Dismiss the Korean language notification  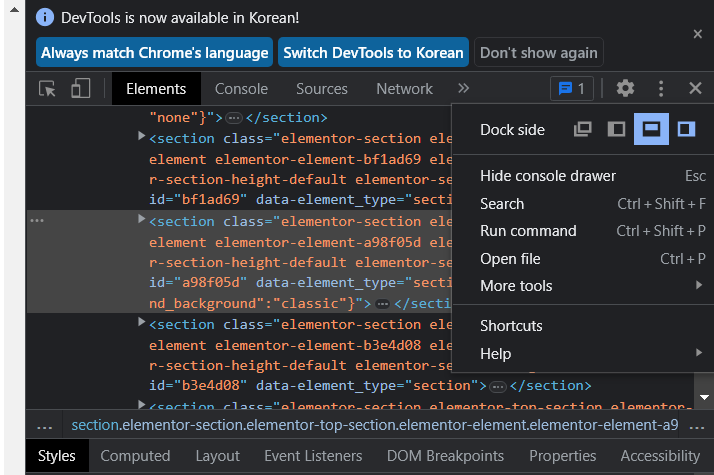(698, 34)
